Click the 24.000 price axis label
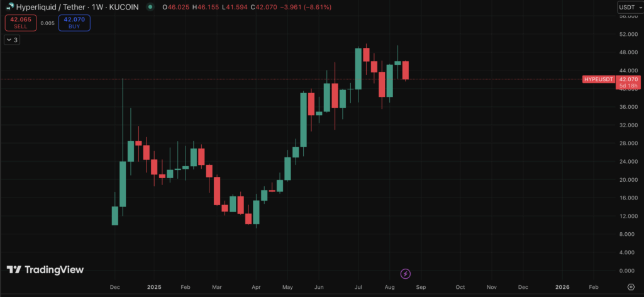 [628, 162]
